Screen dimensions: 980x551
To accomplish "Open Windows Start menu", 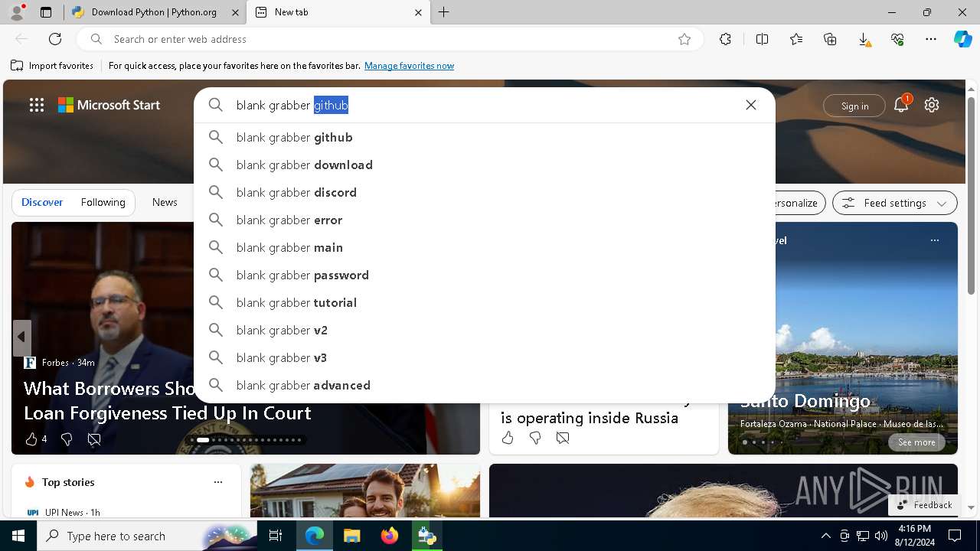I will [x=18, y=536].
